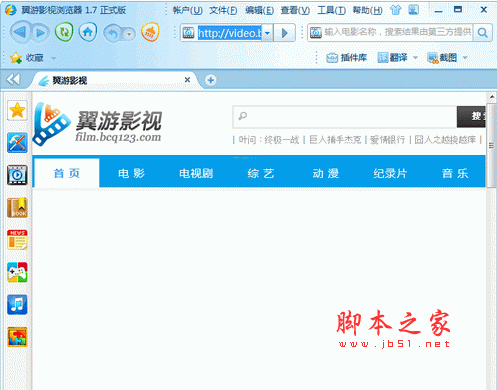Expand the 截图 dropdown arrow
497x390 pixels.
465,58
